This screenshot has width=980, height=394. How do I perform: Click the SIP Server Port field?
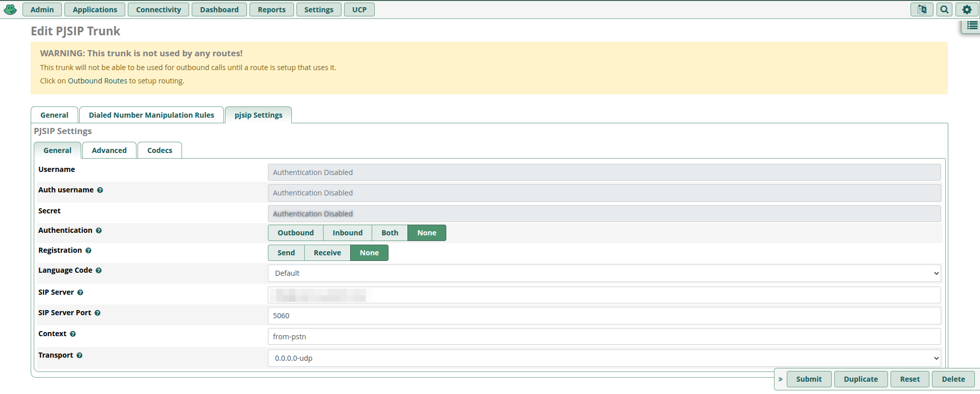click(x=604, y=316)
